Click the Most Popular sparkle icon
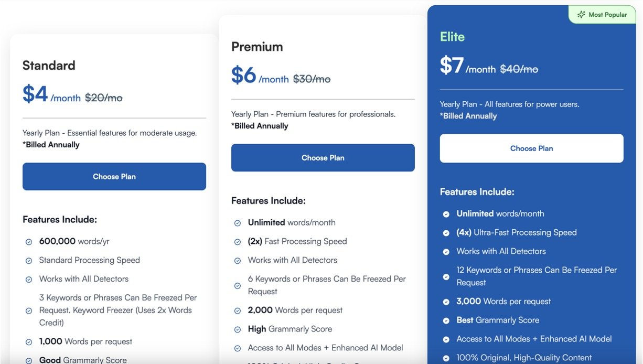 [x=581, y=15]
